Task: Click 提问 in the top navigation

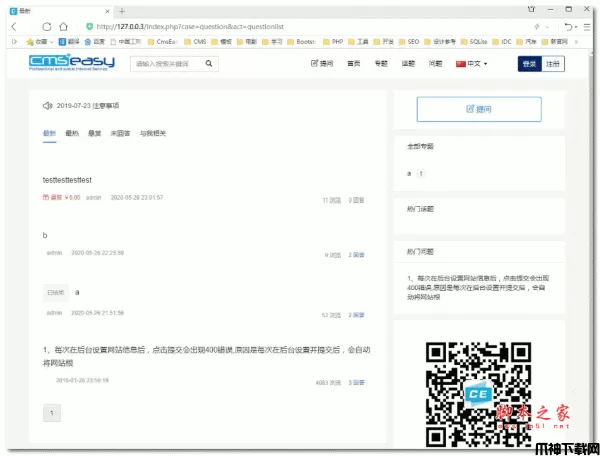Action: 322,64
